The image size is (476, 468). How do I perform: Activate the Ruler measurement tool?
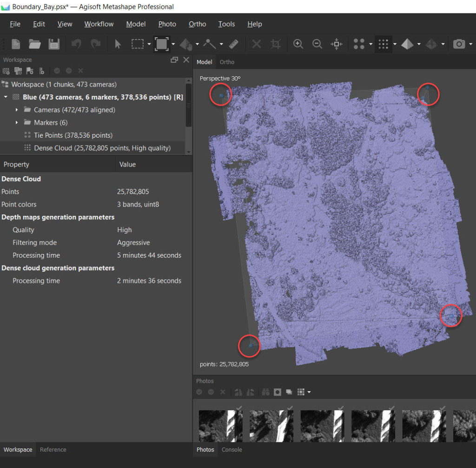(x=234, y=44)
